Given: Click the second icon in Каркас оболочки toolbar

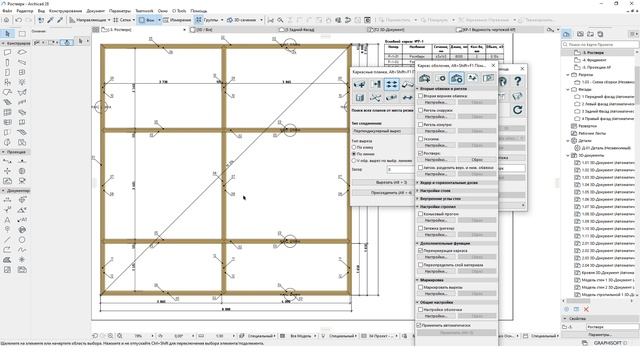Looking at the screenshot, I should coord(440,78).
